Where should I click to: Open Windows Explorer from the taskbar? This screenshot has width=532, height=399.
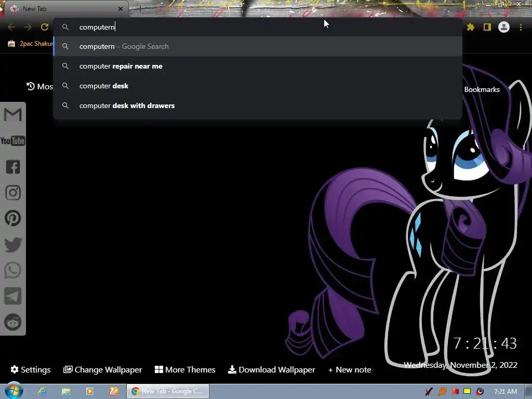(x=66, y=391)
